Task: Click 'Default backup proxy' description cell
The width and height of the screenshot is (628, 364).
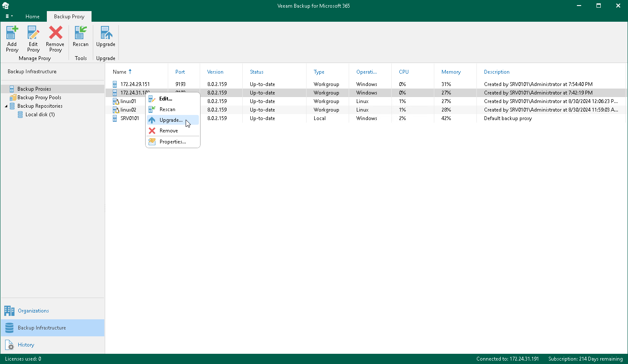Action: click(x=508, y=118)
